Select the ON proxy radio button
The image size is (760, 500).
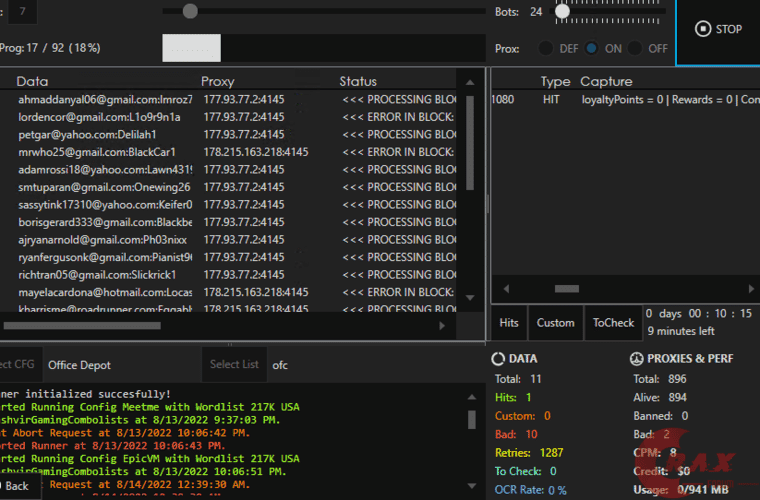point(592,48)
